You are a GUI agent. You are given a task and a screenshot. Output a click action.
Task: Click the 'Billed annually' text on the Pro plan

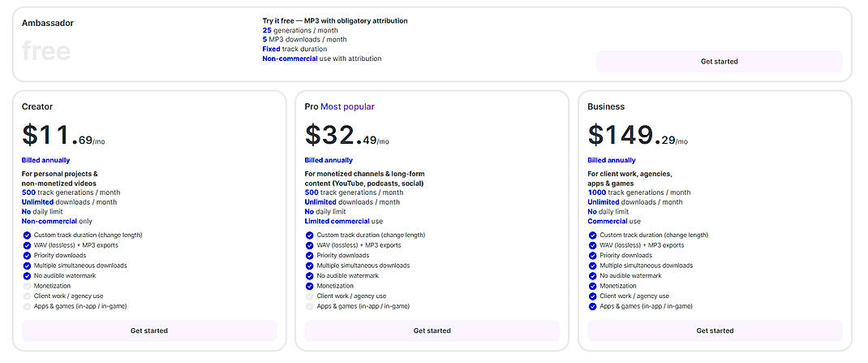click(x=329, y=160)
